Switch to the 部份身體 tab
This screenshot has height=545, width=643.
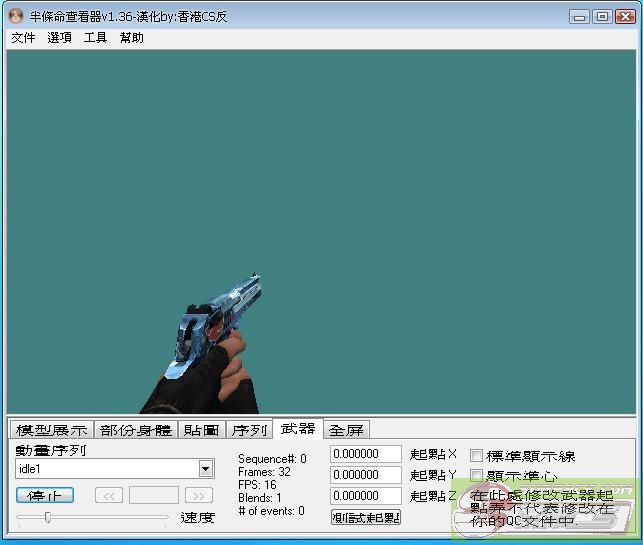pyautogui.click(x=135, y=430)
